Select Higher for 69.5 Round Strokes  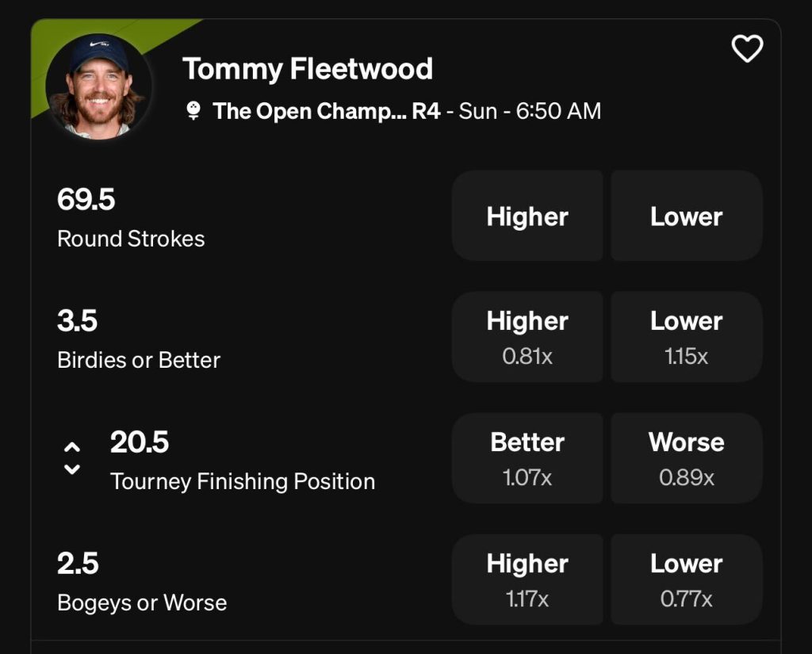point(527,216)
